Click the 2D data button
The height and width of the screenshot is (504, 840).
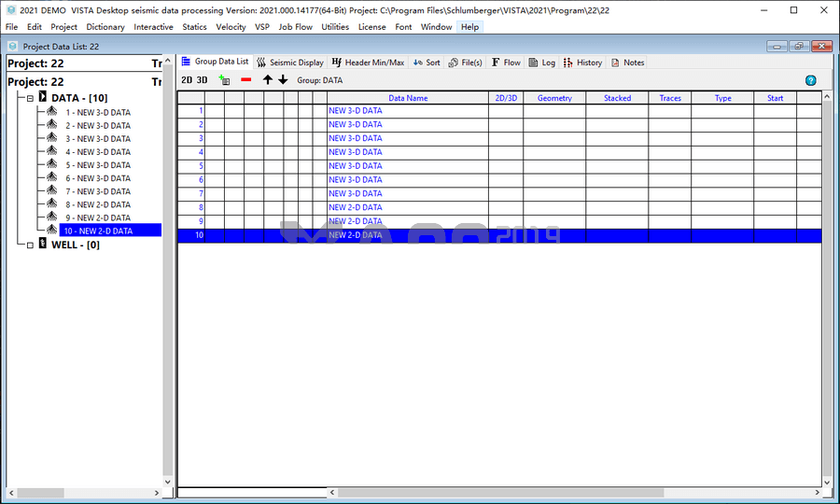pos(187,80)
